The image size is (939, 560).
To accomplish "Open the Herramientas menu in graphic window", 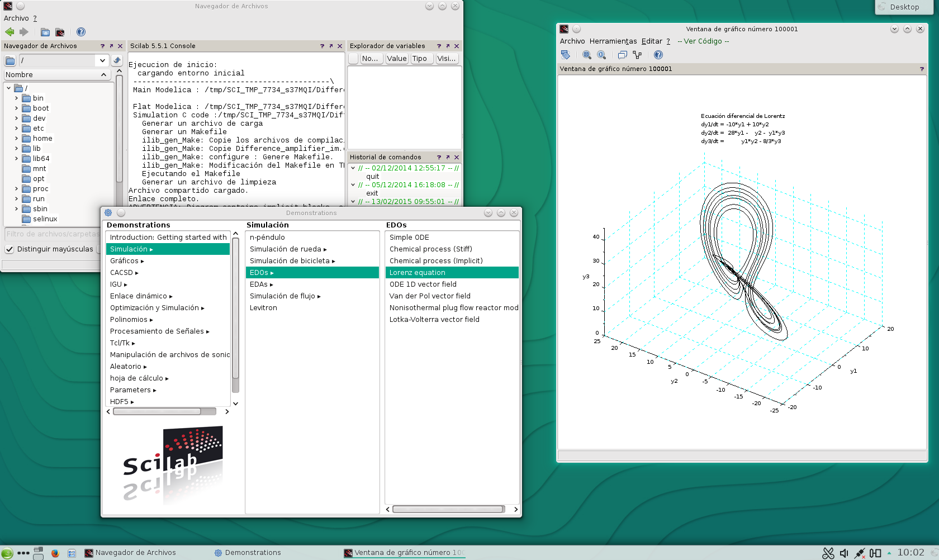I will (613, 41).
